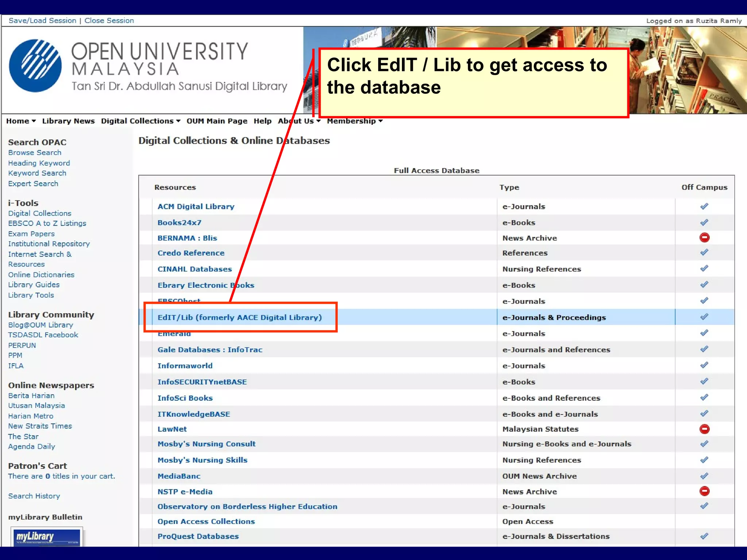747x560 pixels.
Task: Click the off-campus checkmark for InfoSci Books
Action: 704,397
